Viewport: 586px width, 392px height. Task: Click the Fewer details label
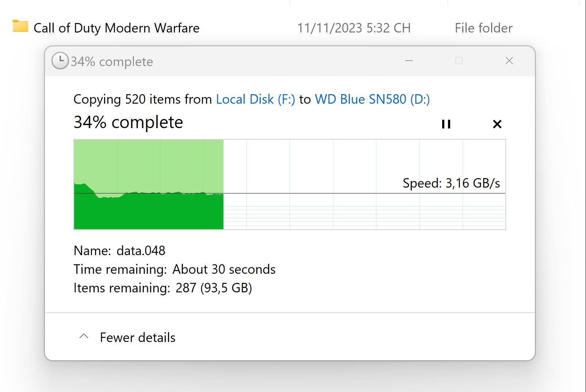pyautogui.click(x=138, y=338)
